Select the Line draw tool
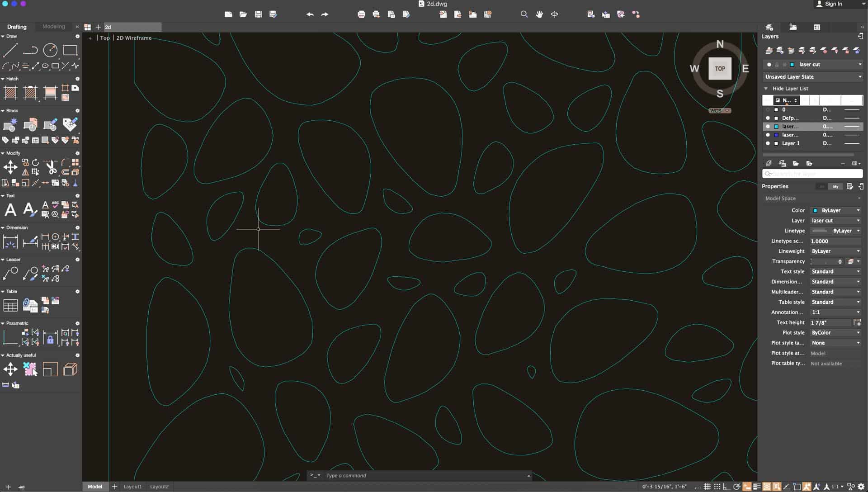868x492 pixels. tap(10, 50)
